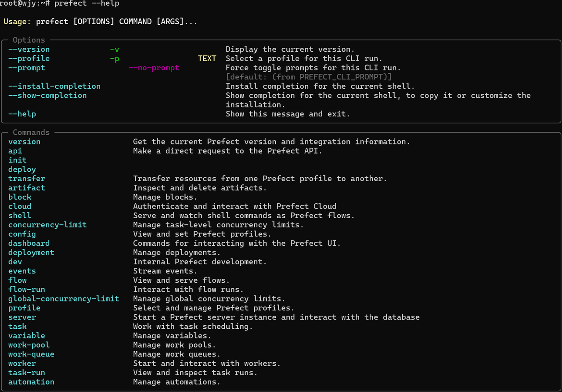This screenshot has height=392, width=562.
Task: Select the 'work-pool' command name
Action: tap(29, 345)
